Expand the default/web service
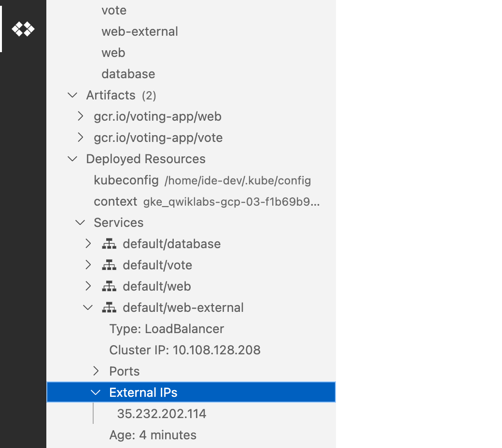Screen dimensions: 502x448 (88, 286)
